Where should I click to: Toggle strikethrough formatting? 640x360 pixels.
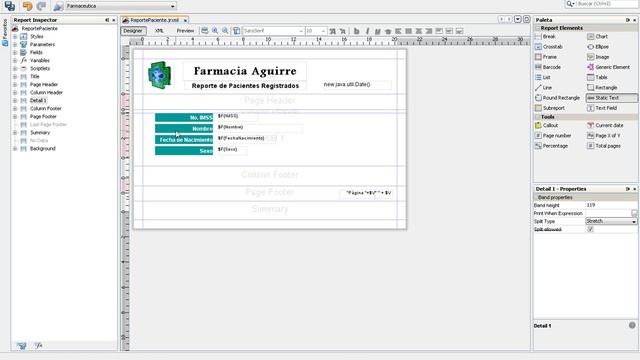click(x=388, y=31)
